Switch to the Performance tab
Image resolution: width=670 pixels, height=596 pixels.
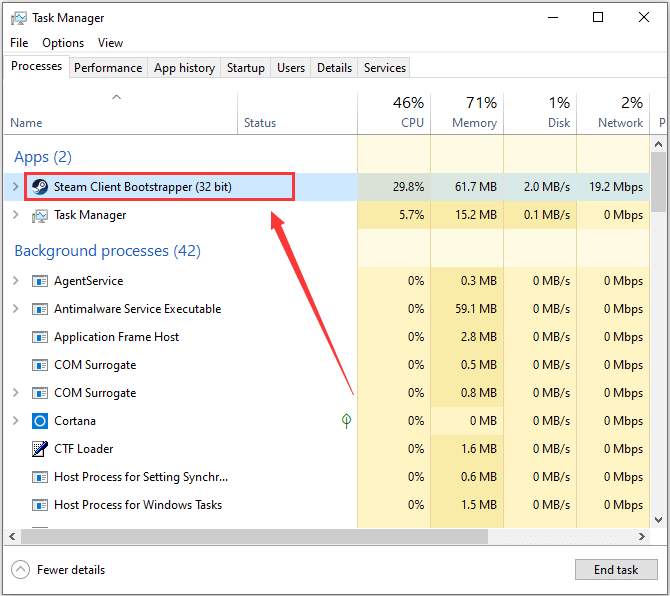(108, 68)
